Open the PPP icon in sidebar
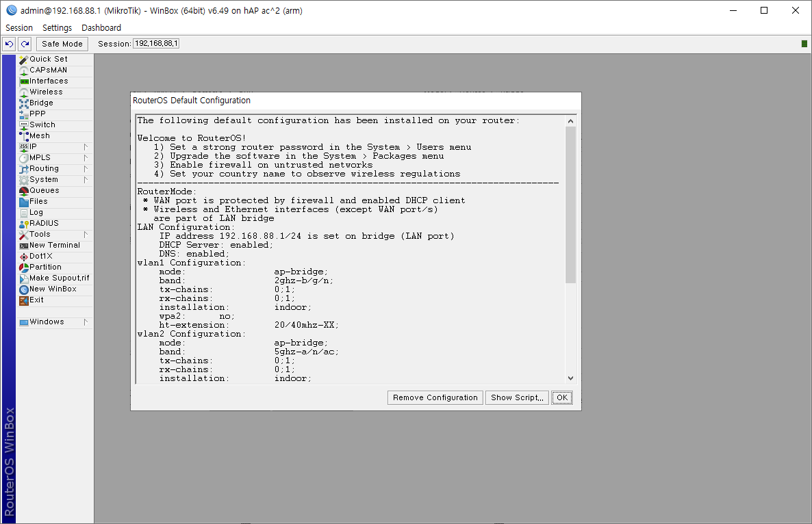The image size is (812, 524). [x=24, y=114]
